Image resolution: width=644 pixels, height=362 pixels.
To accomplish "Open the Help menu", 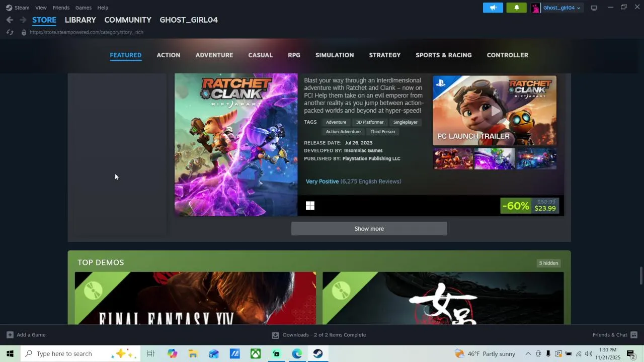I will [x=103, y=8].
